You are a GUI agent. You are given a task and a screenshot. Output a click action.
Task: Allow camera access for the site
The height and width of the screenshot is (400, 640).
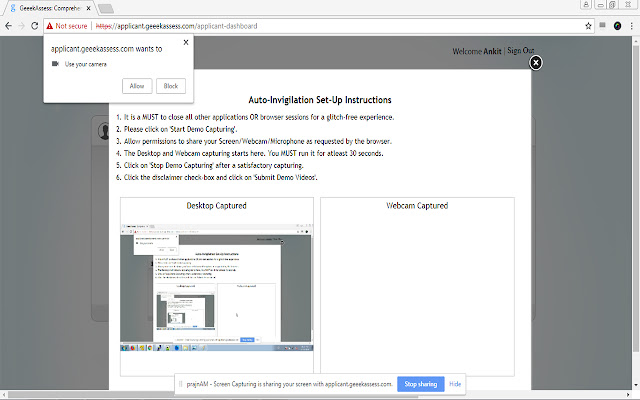click(137, 86)
